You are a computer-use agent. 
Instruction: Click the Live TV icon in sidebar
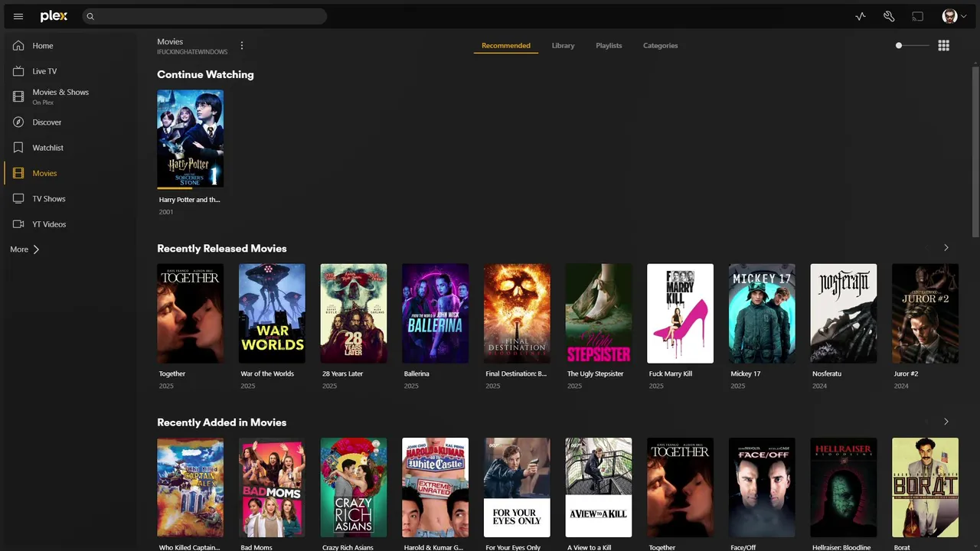pyautogui.click(x=18, y=71)
